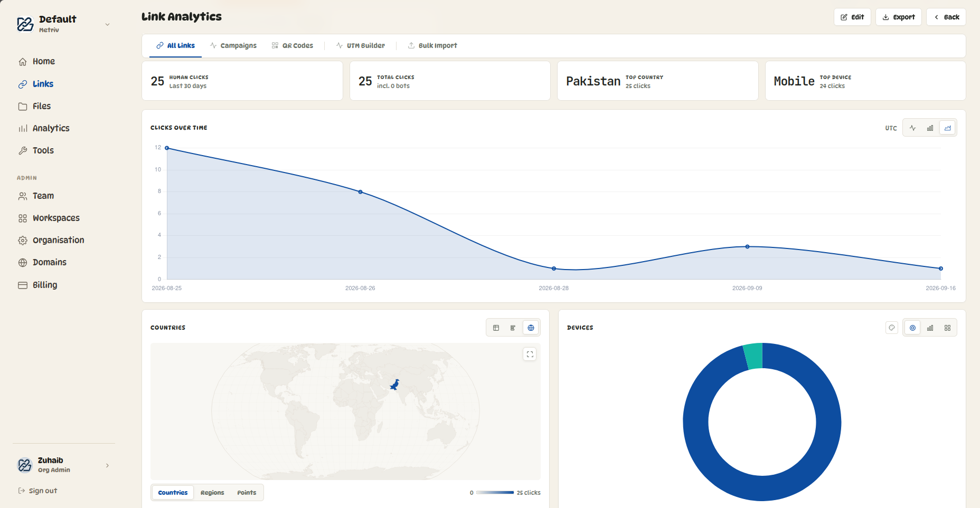Show the countries as a table
This screenshot has height=508, width=980.
click(x=496, y=328)
